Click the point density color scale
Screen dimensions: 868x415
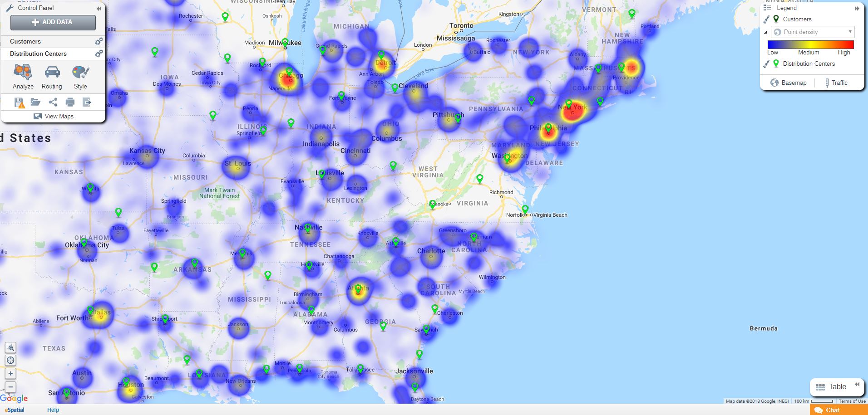coord(811,45)
